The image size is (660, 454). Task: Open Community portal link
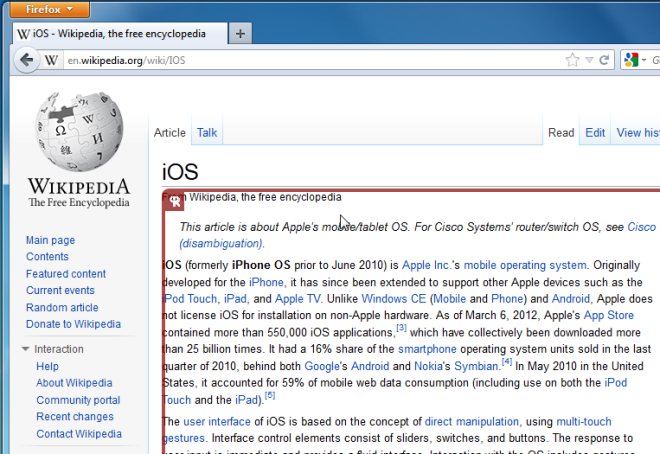78,400
